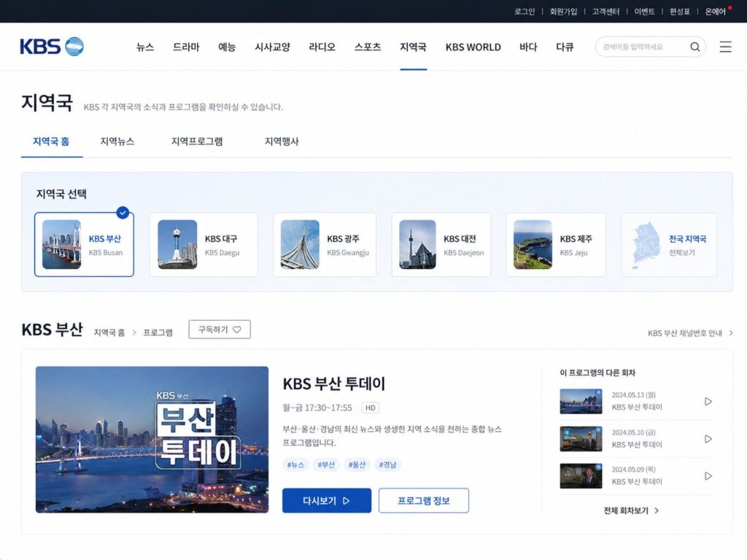Select the KBS 광주 region card
This screenshot has height=560, width=747.
(325, 245)
